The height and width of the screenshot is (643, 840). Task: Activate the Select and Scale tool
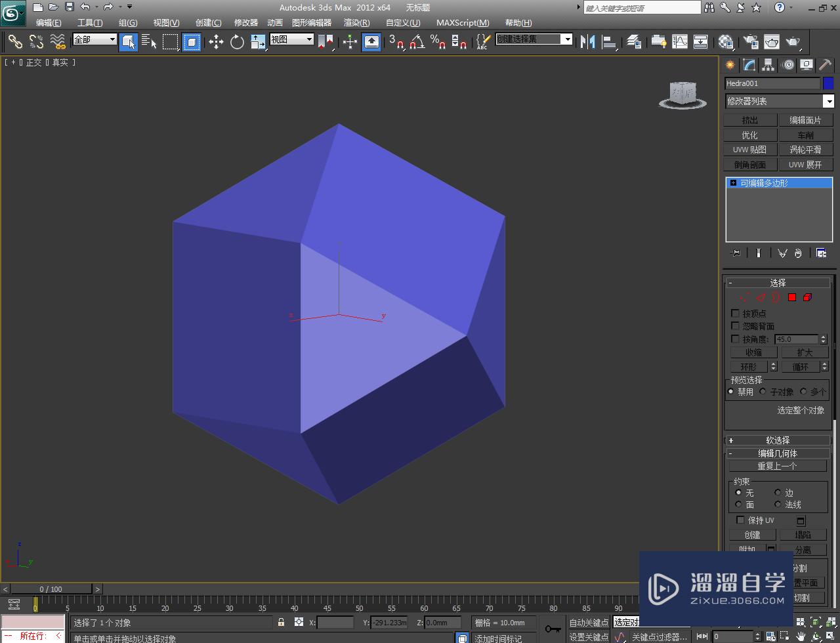tap(258, 42)
